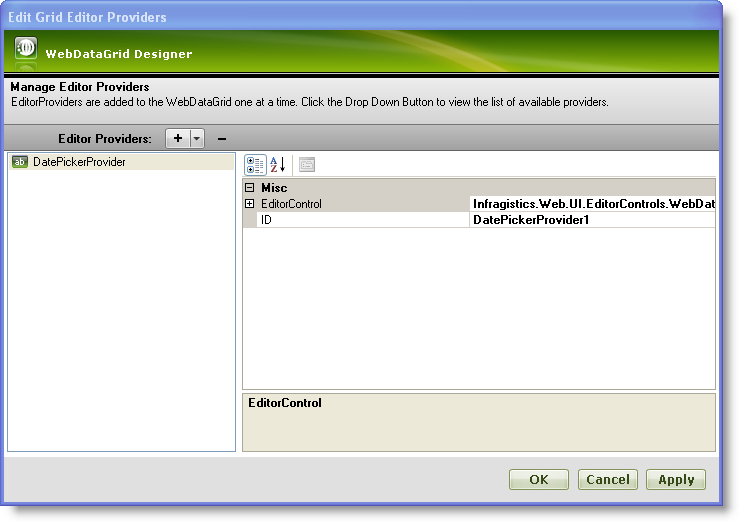
Task: Click the Apply button
Action: 676,480
